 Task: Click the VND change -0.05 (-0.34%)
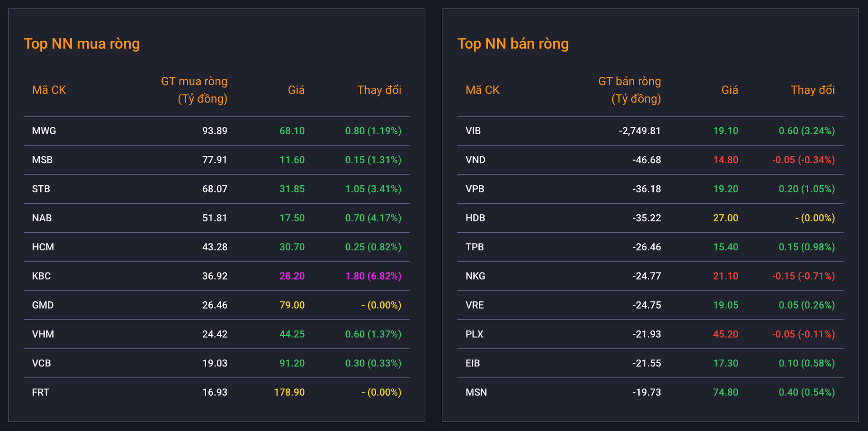pos(803,160)
